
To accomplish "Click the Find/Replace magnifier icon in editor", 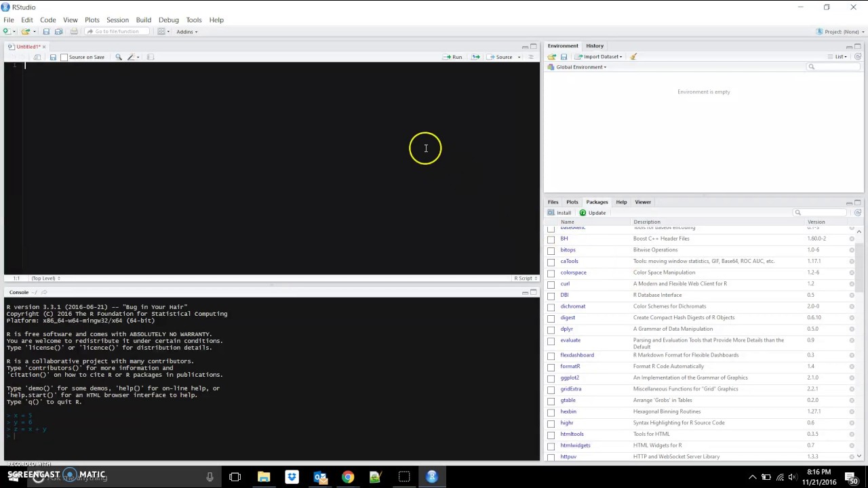I will coord(119,57).
